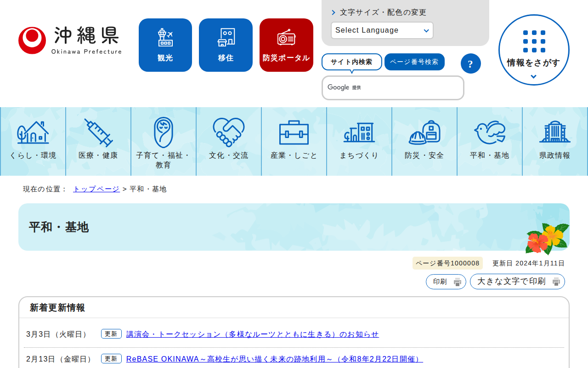Screen dimensions: 588x368
Task: Open the 観光 sightseeing button
Action: [x=165, y=45]
